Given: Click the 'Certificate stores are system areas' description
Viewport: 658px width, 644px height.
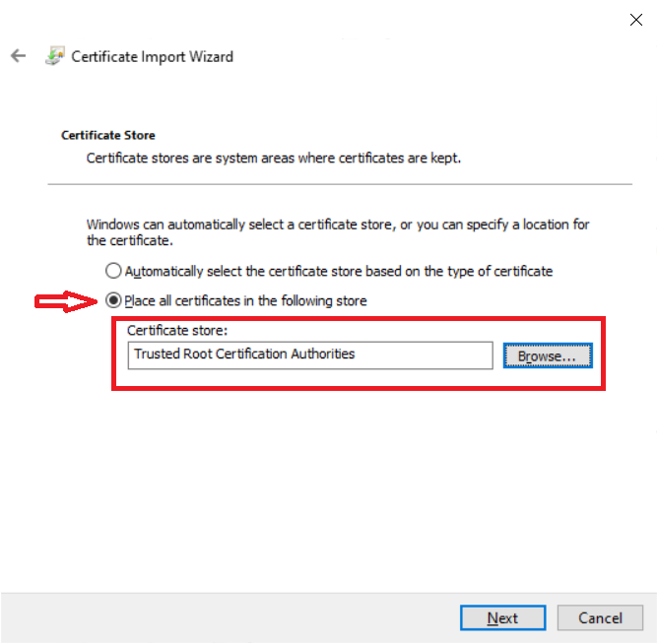Looking at the screenshot, I should [273, 158].
